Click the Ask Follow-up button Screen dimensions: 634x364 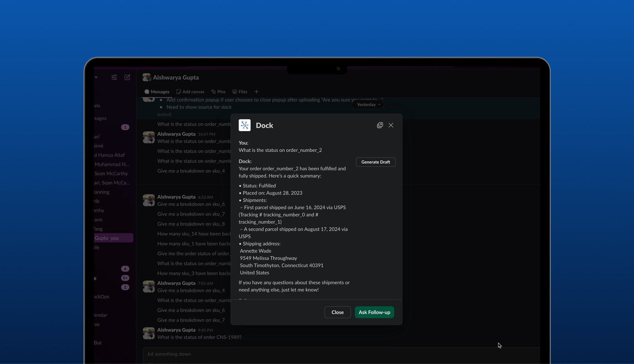(x=374, y=312)
